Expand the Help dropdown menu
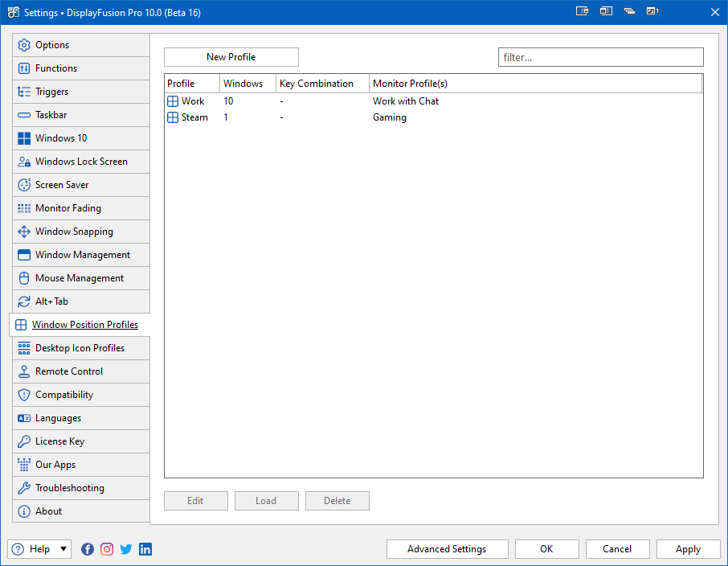This screenshot has width=728, height=566. click(x=63, y=549)
